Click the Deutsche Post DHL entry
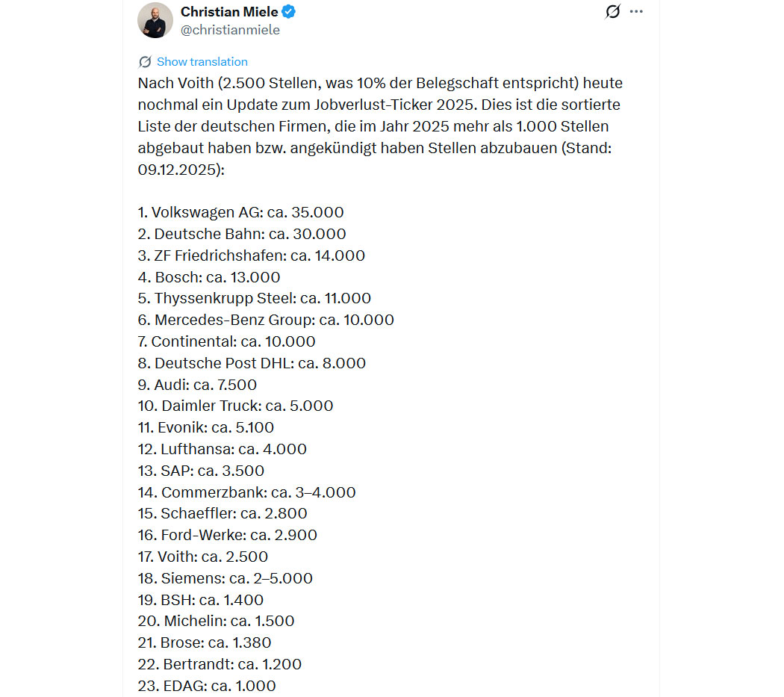784x697 pixels. pos(252,364)
